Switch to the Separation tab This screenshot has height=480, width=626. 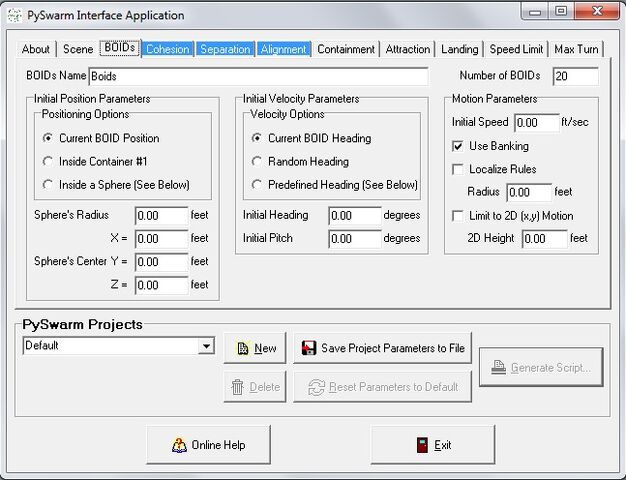(225, 49)
